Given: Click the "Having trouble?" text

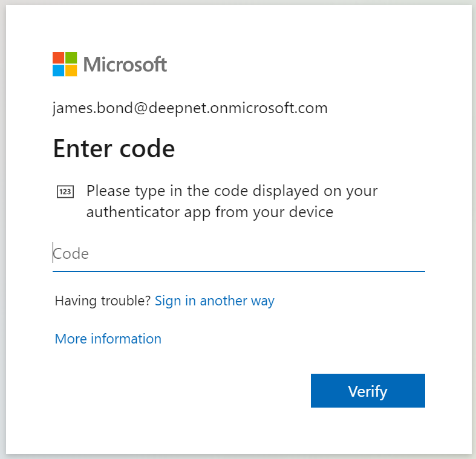Looking at the screenshot, I should (102, 301).
